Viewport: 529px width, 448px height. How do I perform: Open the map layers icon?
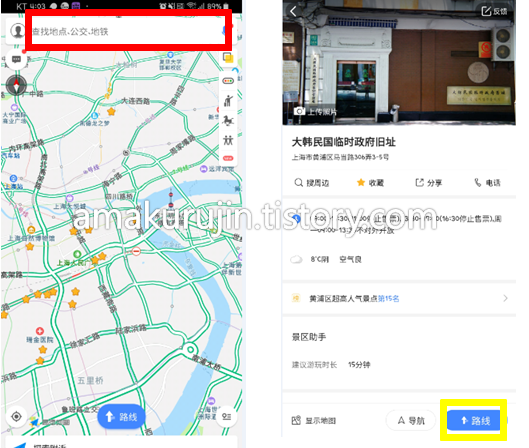pos(228,58)
